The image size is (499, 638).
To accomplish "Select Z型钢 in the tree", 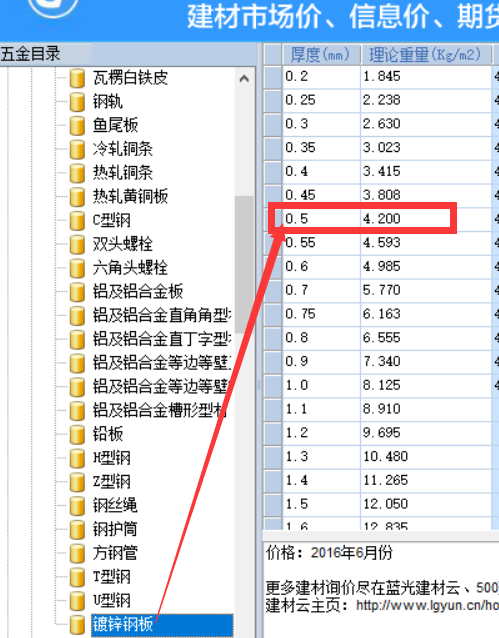I will [x=112, y=481].
